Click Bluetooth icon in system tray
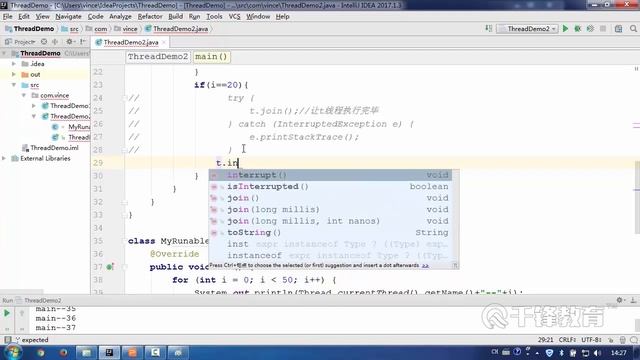The height and width of the screenshot is (360, 640). pos(561,353)
